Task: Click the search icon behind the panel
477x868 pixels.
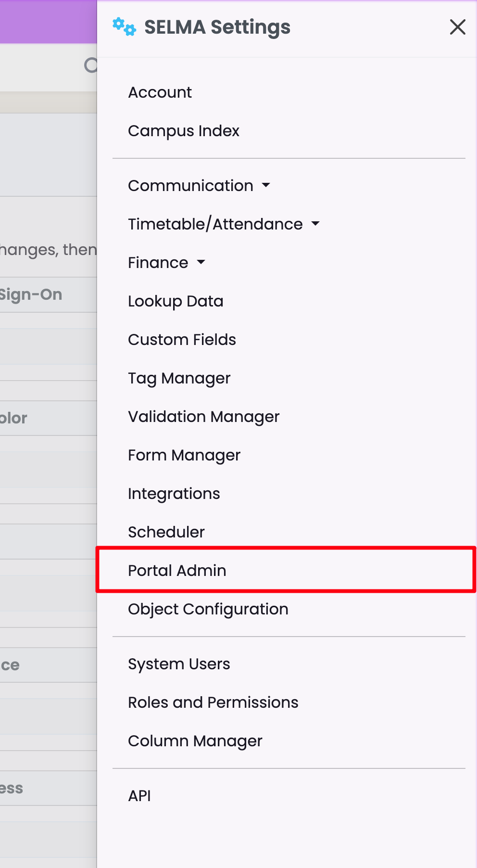Action: pos(91,65)
